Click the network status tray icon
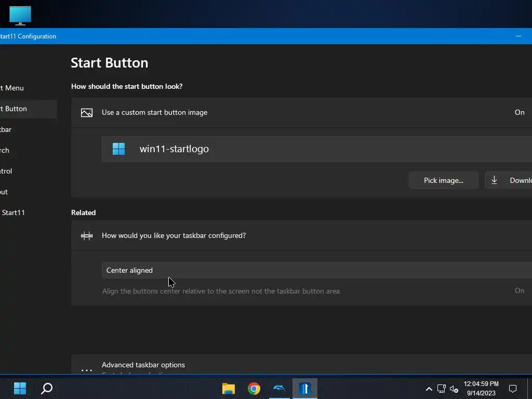Viewport: 532px width, 399px height. [x=442, y=389]
